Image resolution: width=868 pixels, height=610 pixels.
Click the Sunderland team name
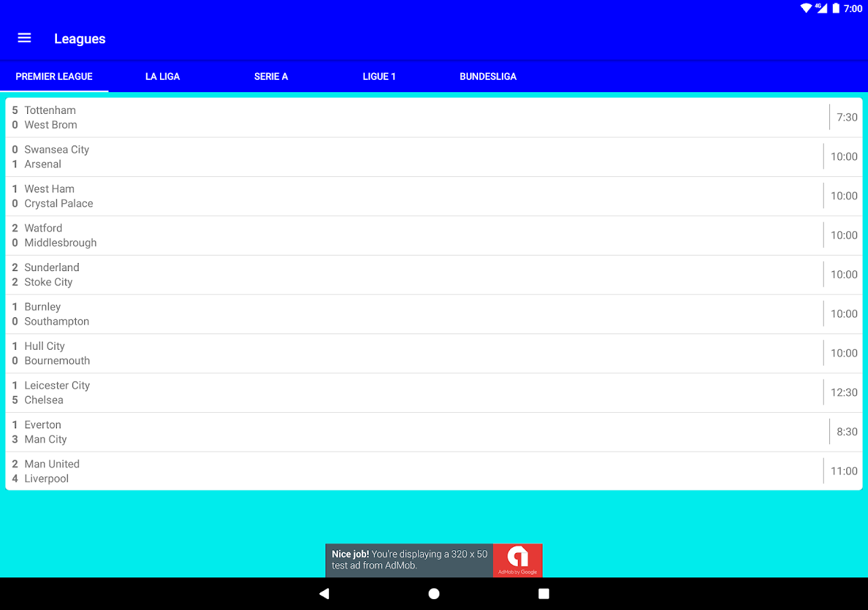point(52,268)
